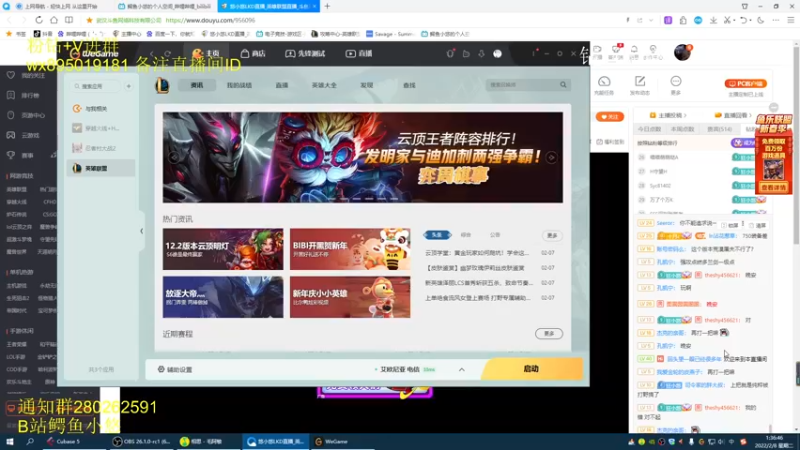The image size is (800, 450).
Task: Click the orange PC客户端 button
Action: point(745,84)
